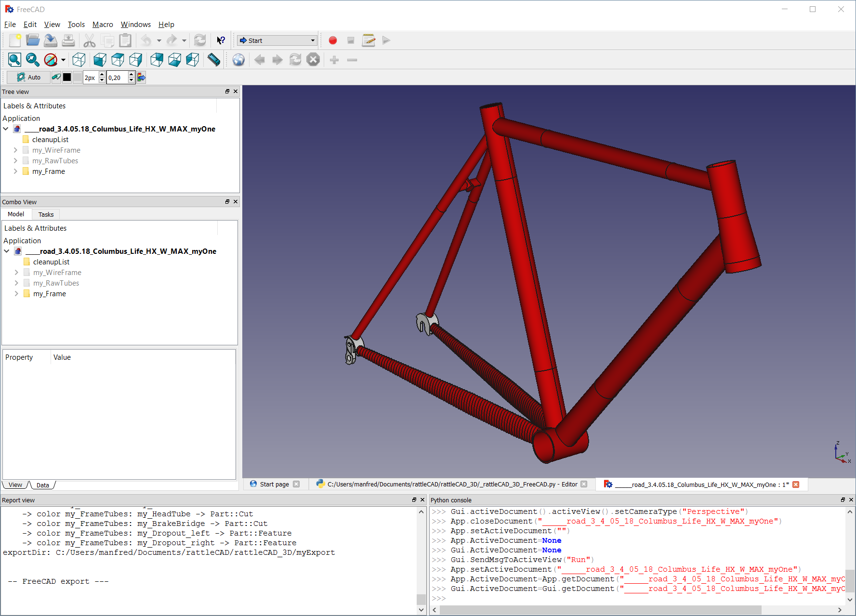Viewport: 856px width, 616px height.
Task: Open the Macros notepad dialog
Action: 369,40
